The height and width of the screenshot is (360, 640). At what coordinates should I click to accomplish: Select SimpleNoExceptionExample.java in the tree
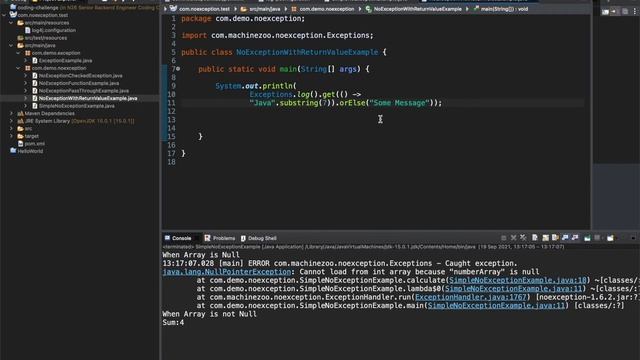pyautogui.click(x=77, y=106)
